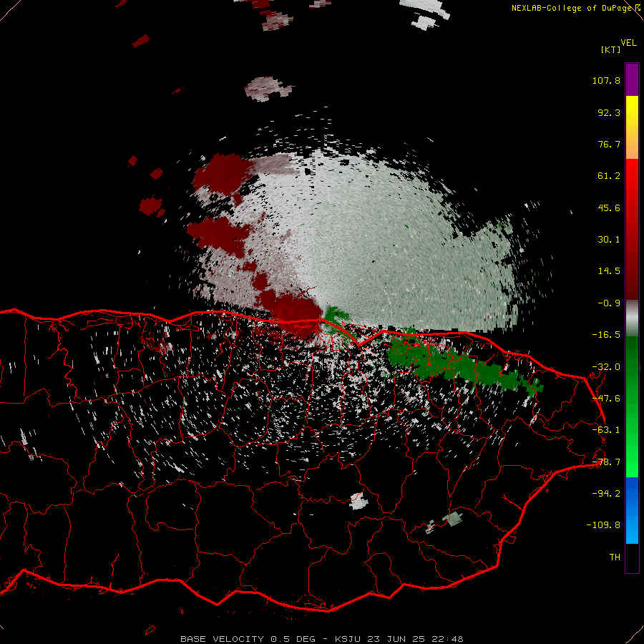Image resolution: width=644 pixels, height=644 pixels.
Task: Select the -32.0 legend value
Action: coord(606,367)
